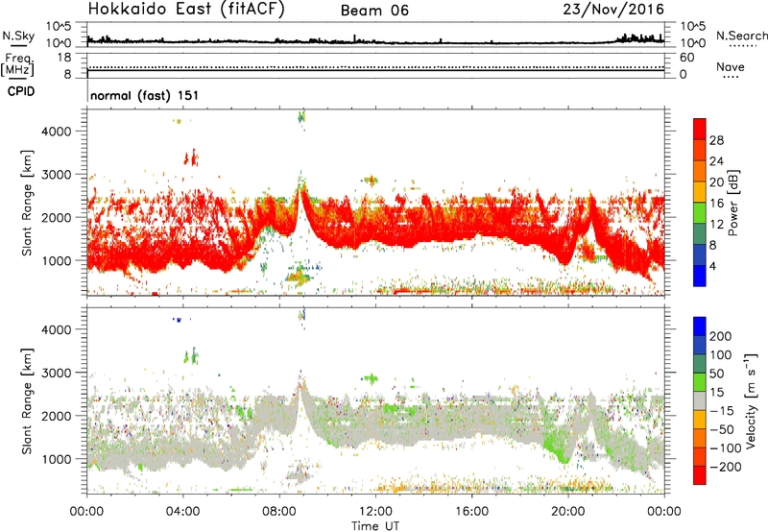The height and width of the screenshot is (532, 768).
Task: Click the date '23/Nov/2016'
Action: [x=613, y=10]
